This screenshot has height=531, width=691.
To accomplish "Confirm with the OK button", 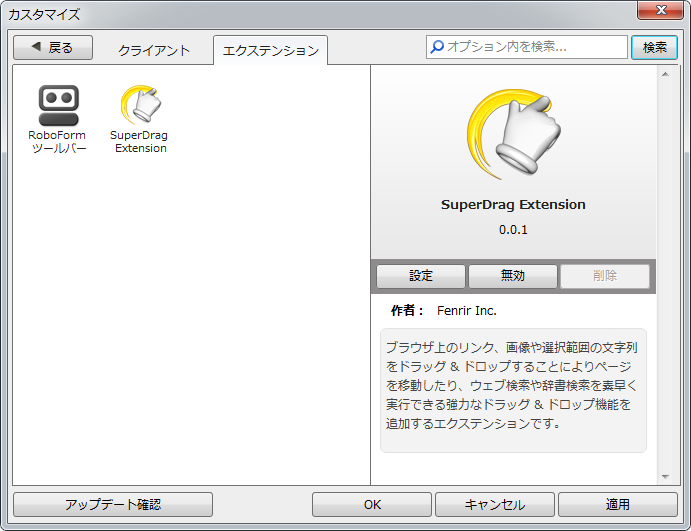I will [372, 504].
